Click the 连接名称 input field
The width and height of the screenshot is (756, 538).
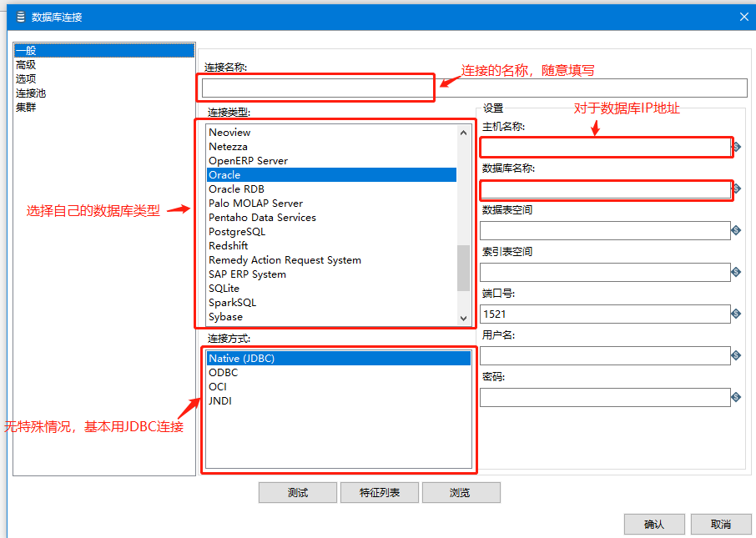[475, 88]
